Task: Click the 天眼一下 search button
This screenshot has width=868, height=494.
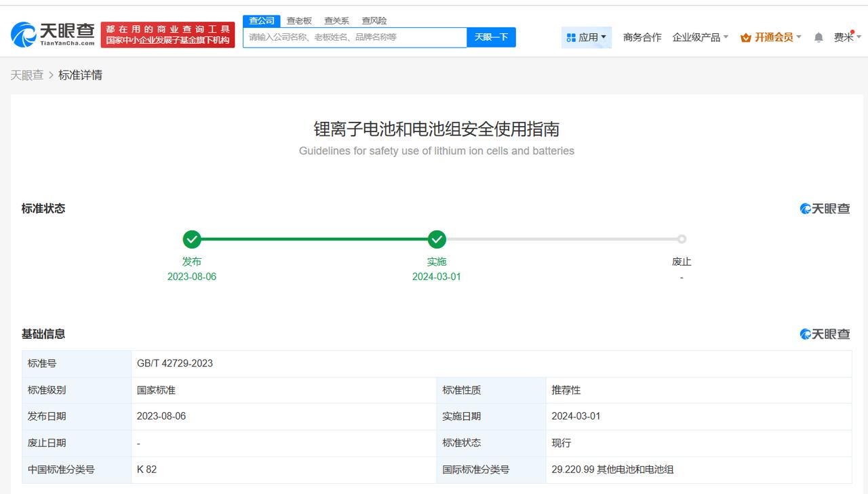Action: [x=491, y=37]
